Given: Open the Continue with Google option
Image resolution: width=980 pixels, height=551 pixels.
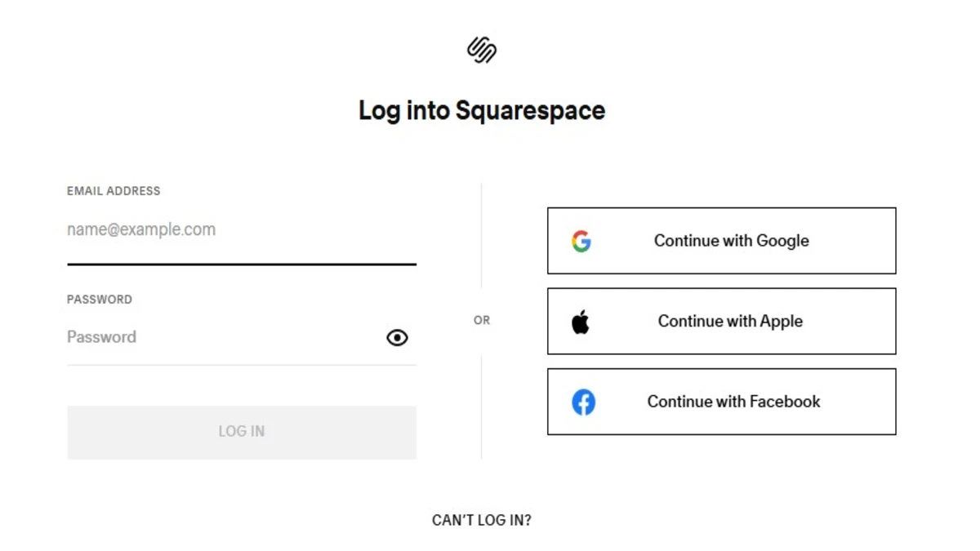Looking at the screenshot, I should point(721,241).
